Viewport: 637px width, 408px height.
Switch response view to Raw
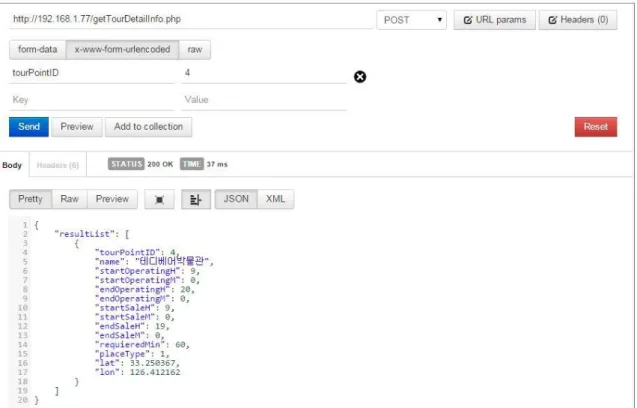tap(69, 199)
